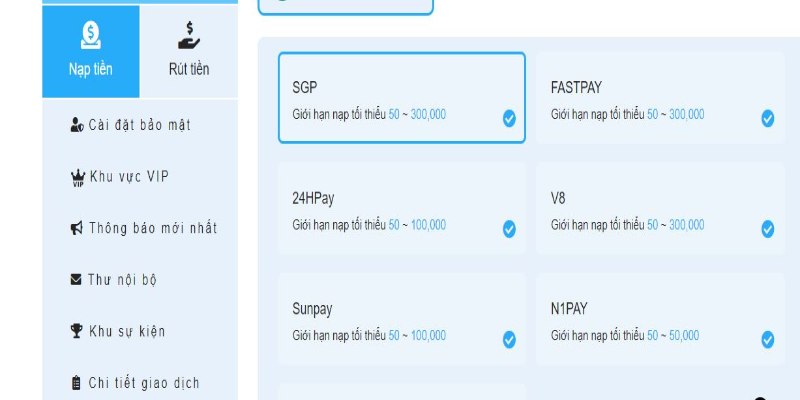Toggle the V8 checkmark circle
The image size is (800, 400).
tap(767, 229)
